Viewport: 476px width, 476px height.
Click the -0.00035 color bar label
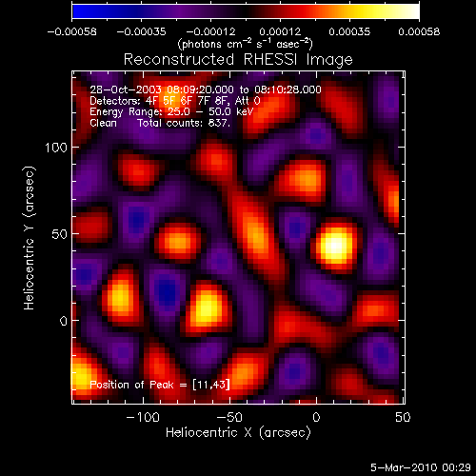point(142,31)
